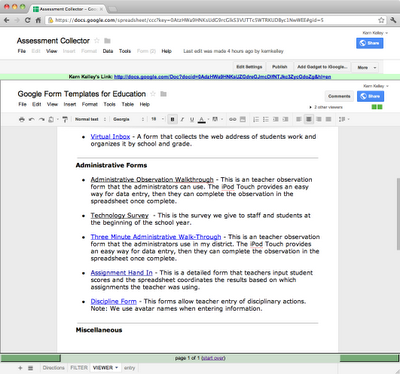The height and width of the screenshot is (374, 400).
Task: Redo the last edit in document toolbar
Action: coord(41,119)
